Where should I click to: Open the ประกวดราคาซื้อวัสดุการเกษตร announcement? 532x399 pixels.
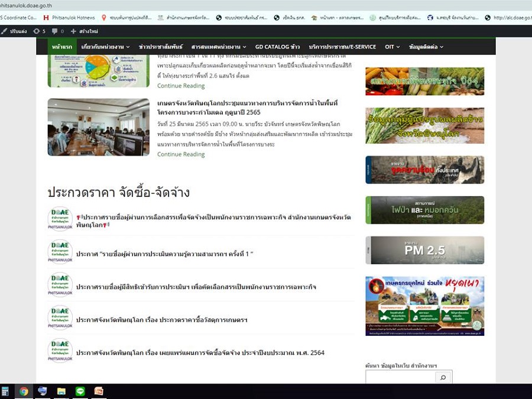[x=161, y=320]
